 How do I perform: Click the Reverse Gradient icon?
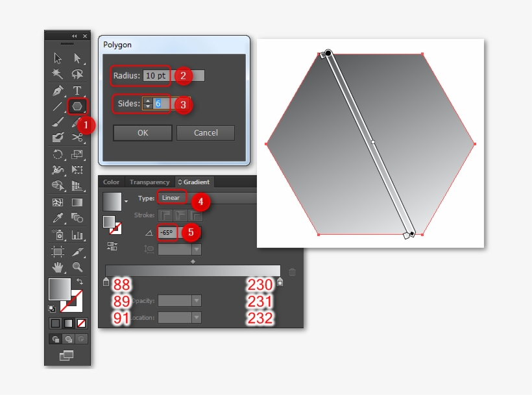pos(112,246)
